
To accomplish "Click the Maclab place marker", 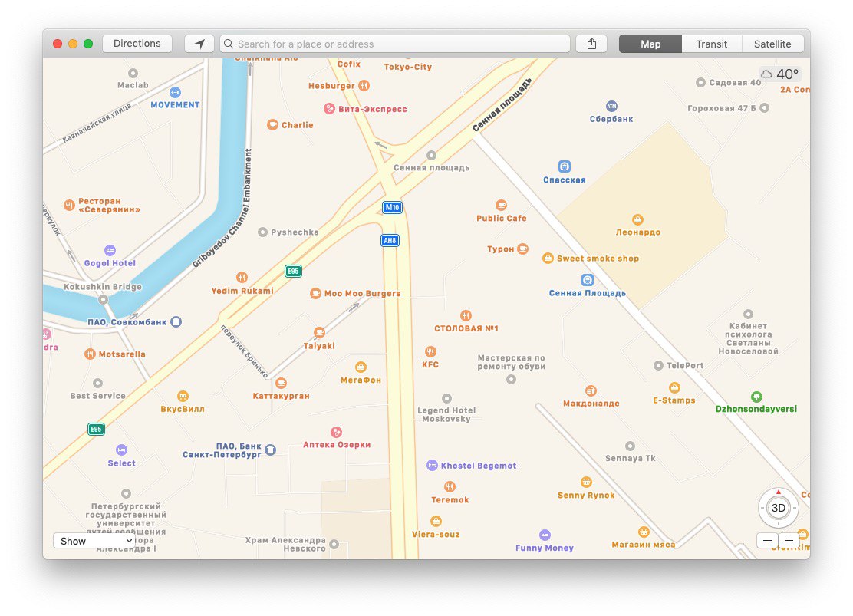I will click(x=133, y=73).
